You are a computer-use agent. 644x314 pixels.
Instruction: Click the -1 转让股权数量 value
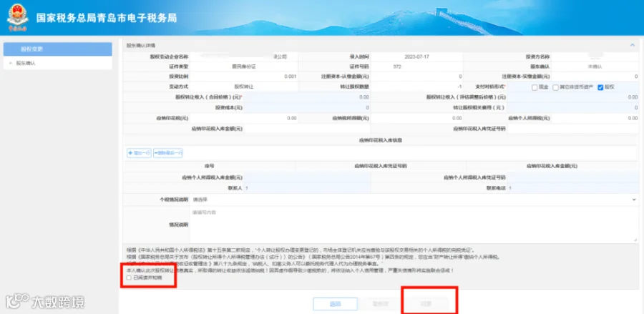click(x=460, y=87)
